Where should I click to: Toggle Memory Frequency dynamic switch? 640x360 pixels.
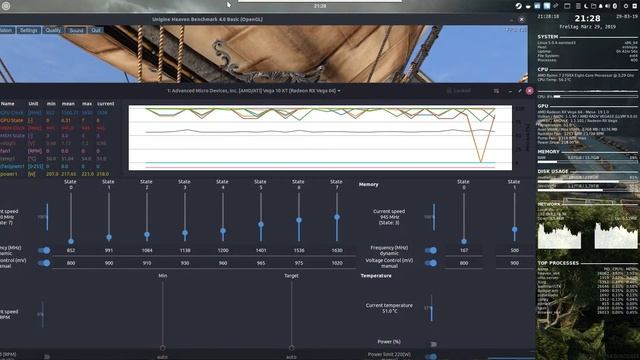[431, 250]
